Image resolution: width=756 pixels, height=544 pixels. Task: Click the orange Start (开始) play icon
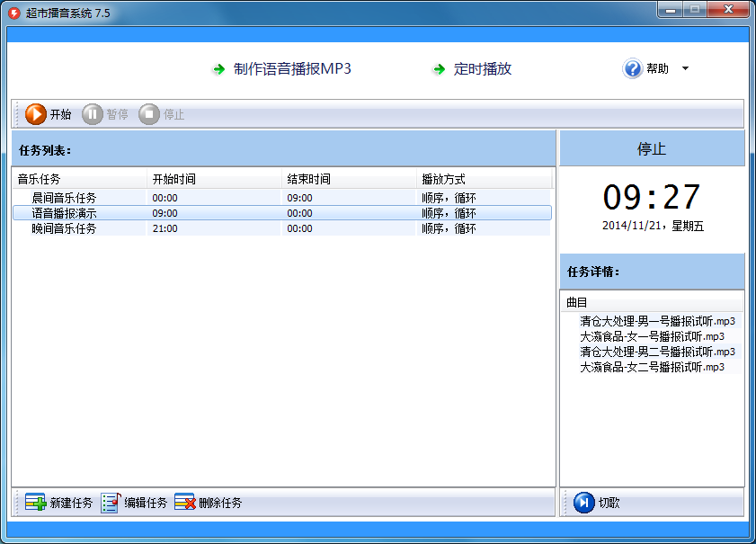pos(36,114)
